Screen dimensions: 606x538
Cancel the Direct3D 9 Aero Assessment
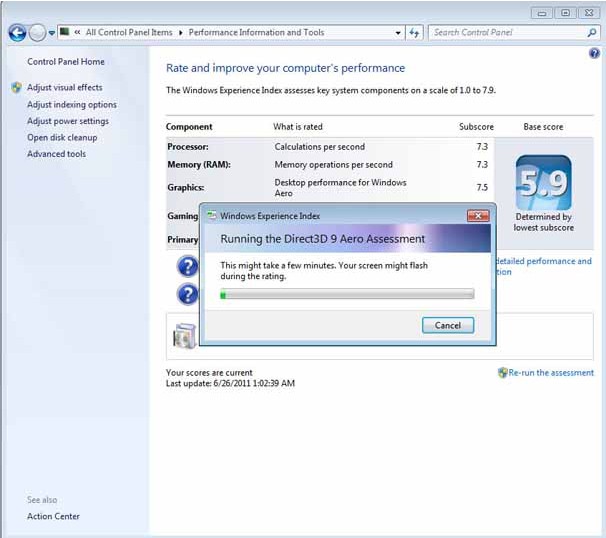pos(447,325)
